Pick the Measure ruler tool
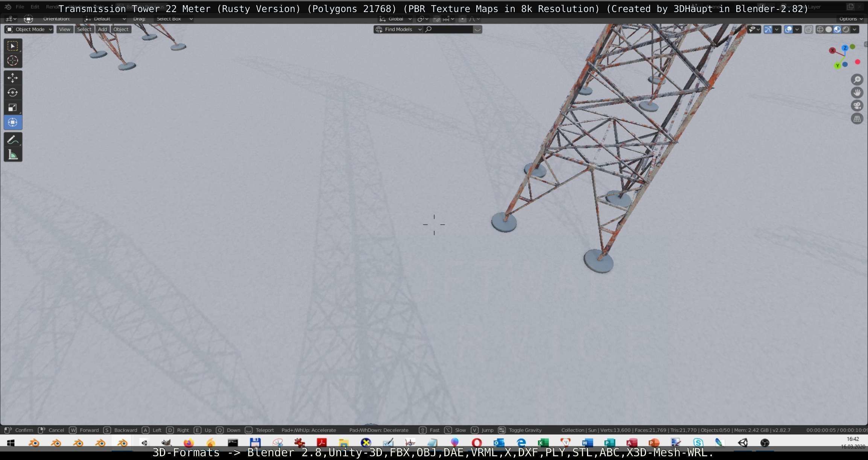Viewport: 868px width, 460px height. [x=13, y=154]
